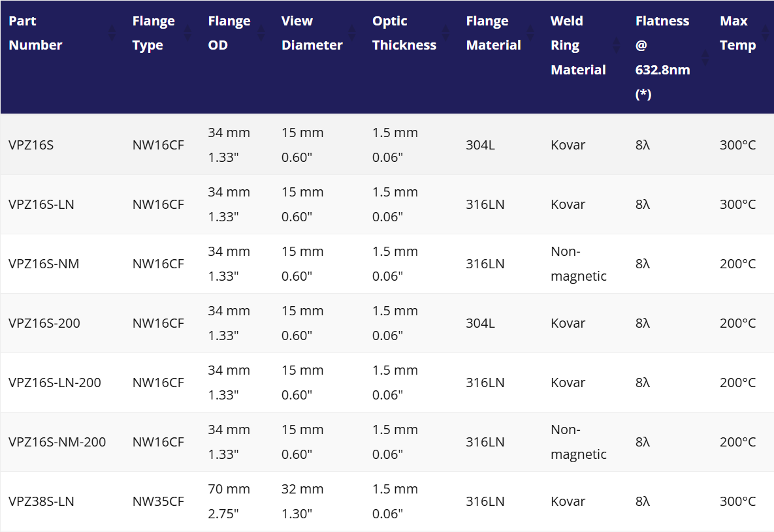Screen dimensions: 774x532
Task: Select part number VPZ16S
Action: 31,145
